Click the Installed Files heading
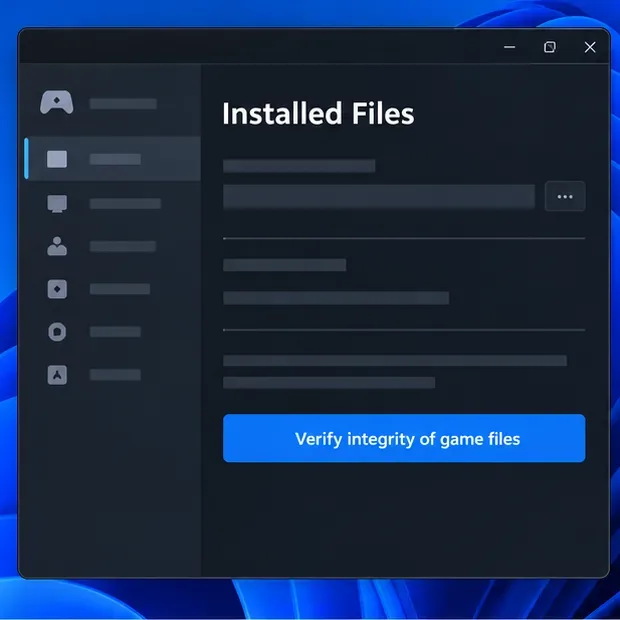This screenshot has height=620, width=620. pos(318,114)
